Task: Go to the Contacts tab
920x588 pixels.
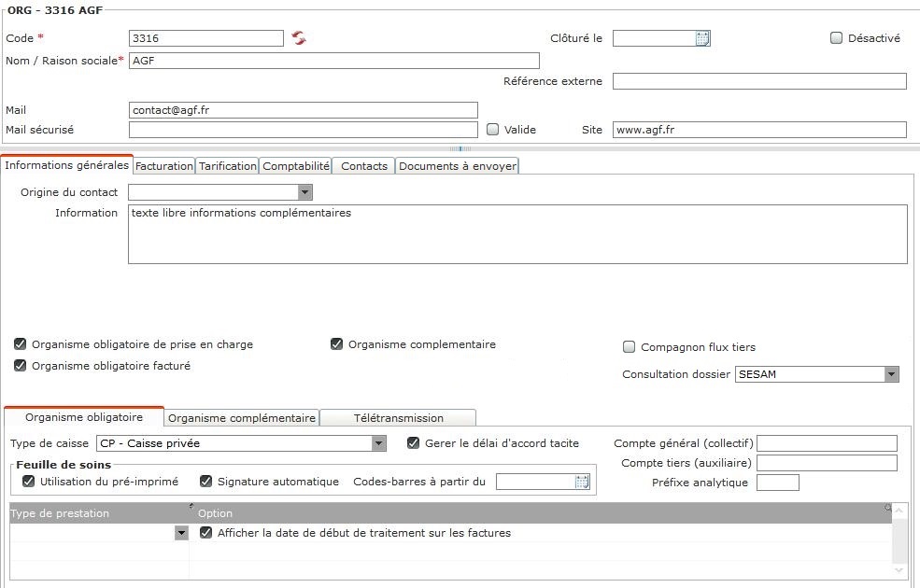Action: click(364, 166)
